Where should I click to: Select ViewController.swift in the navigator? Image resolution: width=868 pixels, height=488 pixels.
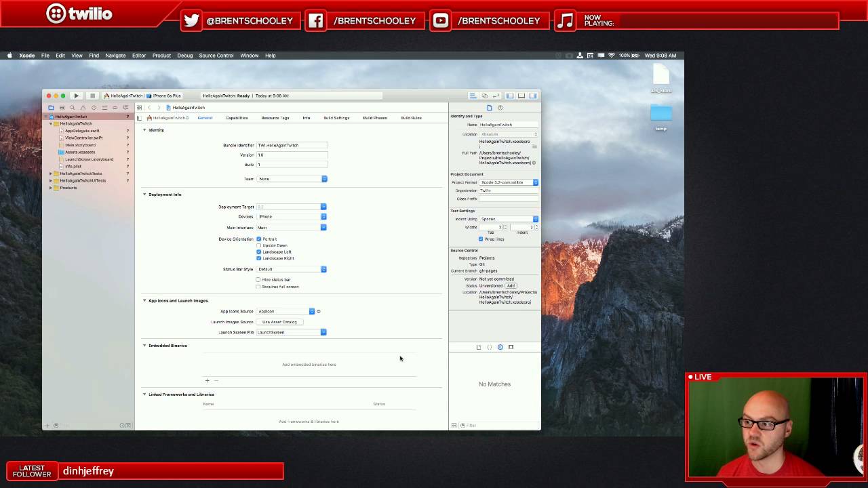tap(83, 138)
